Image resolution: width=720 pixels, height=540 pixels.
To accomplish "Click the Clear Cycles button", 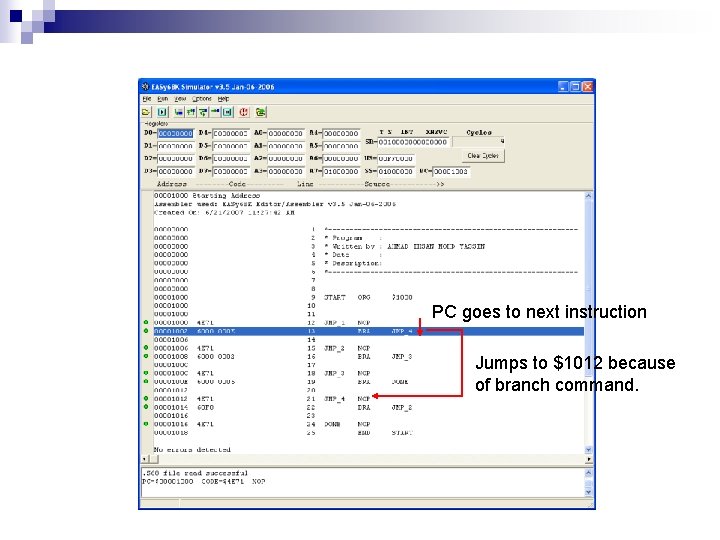I will [x=483, y=156].
